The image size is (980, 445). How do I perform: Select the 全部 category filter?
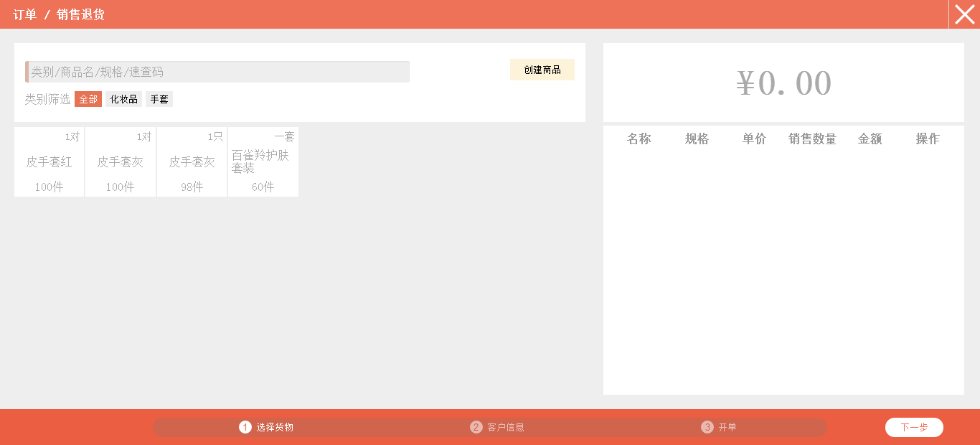pos(88,99)
